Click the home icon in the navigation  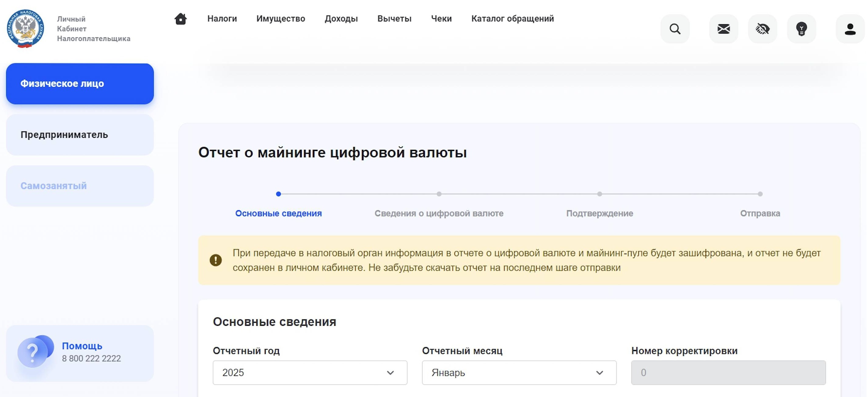point(180,19)
